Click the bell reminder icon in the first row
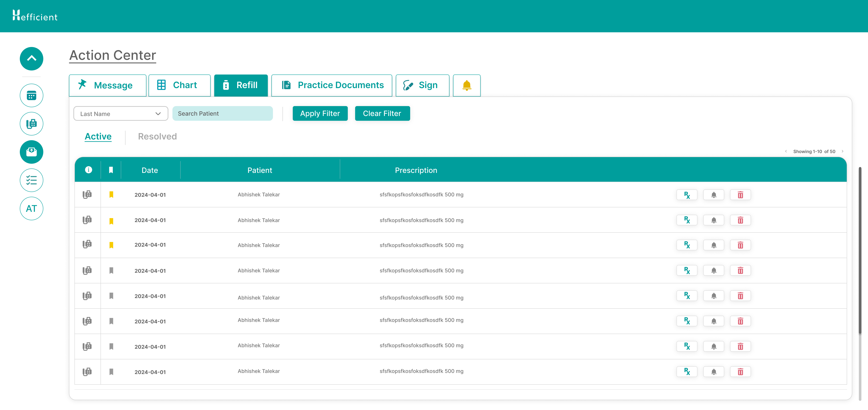Viewport: 868px width, 410px height. [x=713, y=195]
